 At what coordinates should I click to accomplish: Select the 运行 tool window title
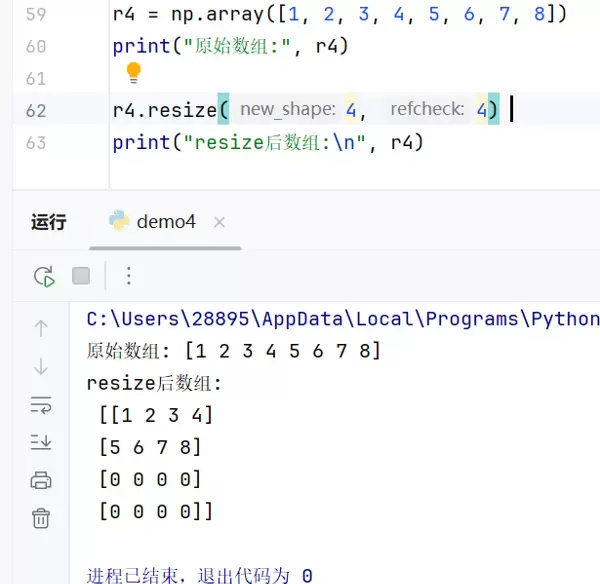click(48, 222)
